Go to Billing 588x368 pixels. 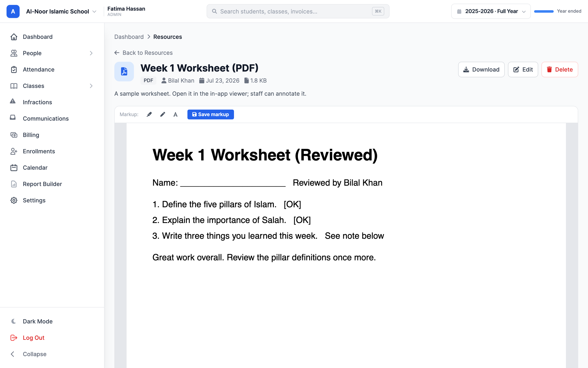coord(52,135)
